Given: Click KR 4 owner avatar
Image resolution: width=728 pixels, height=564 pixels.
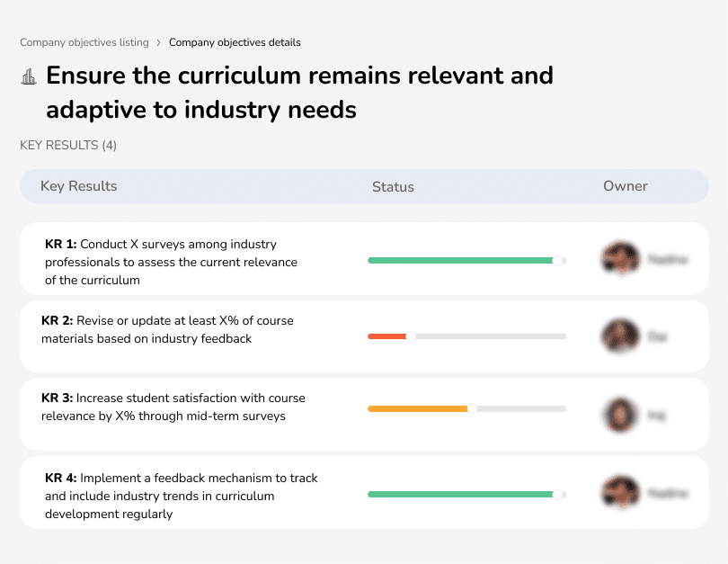Looking at the screenshot, I should pos(620,493).
